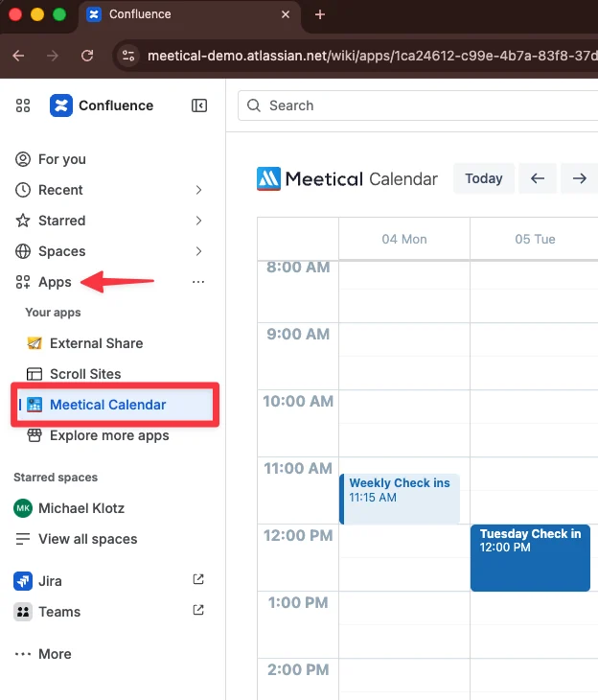Click the Recent clock icon
This screenshot has width=598, height=700.
tap(23, 190)
